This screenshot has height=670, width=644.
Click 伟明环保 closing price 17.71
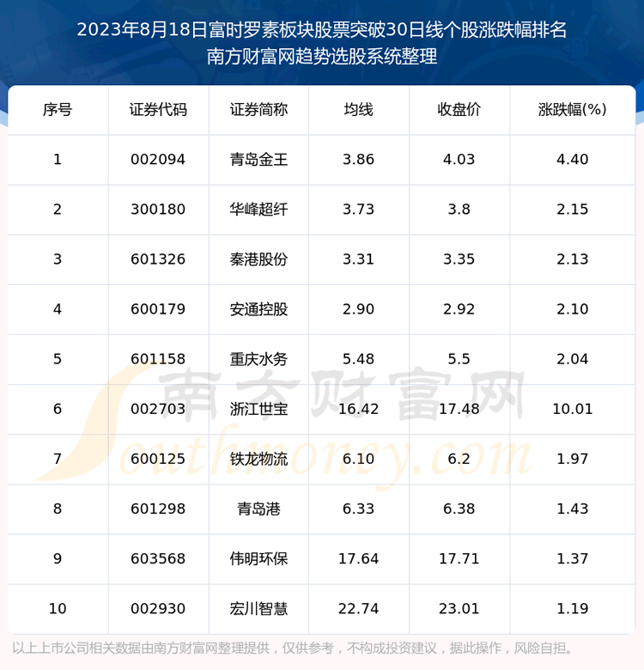(459, 559)
